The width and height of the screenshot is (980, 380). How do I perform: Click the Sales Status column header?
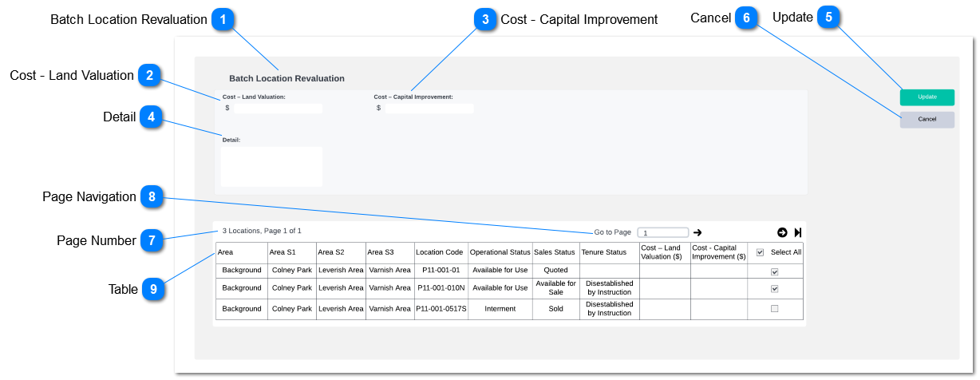point(555,252)
